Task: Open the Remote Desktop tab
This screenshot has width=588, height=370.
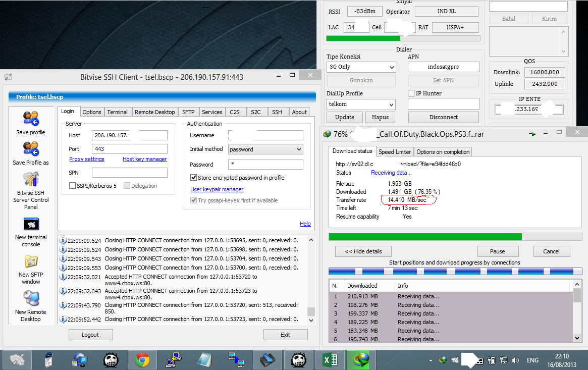Action: click(155, 112)
